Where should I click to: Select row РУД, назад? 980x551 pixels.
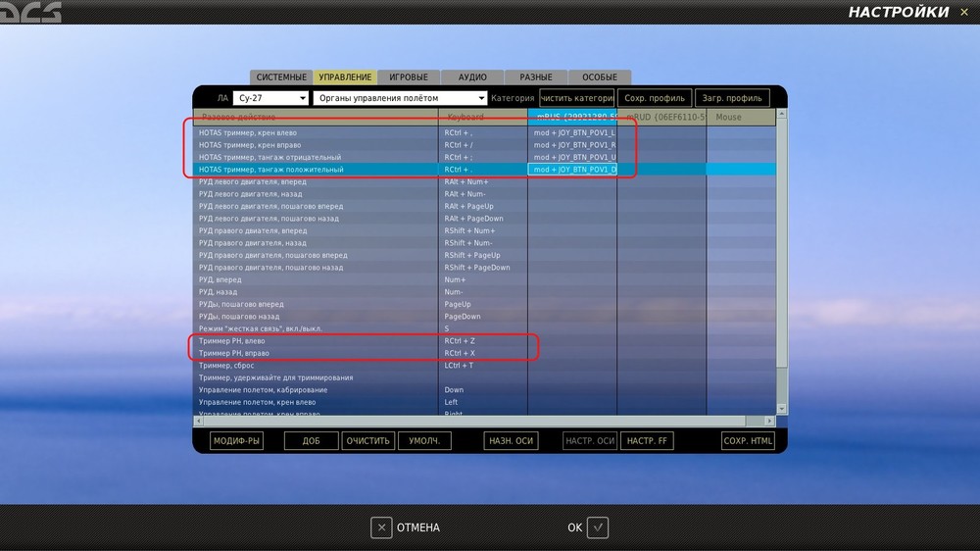[484, 291]
